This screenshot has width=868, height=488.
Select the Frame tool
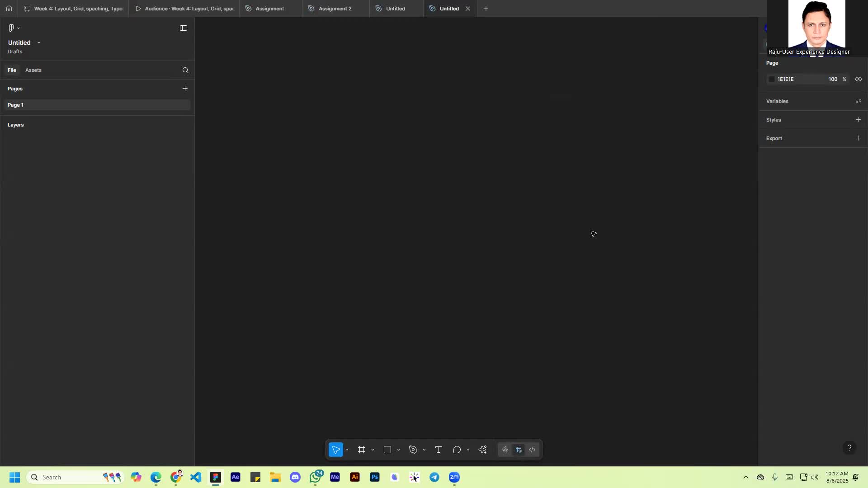pos(362,450)
